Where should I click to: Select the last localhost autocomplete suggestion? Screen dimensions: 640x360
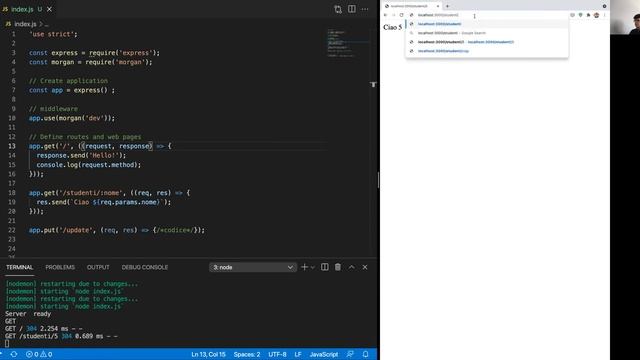pos(487,51)
